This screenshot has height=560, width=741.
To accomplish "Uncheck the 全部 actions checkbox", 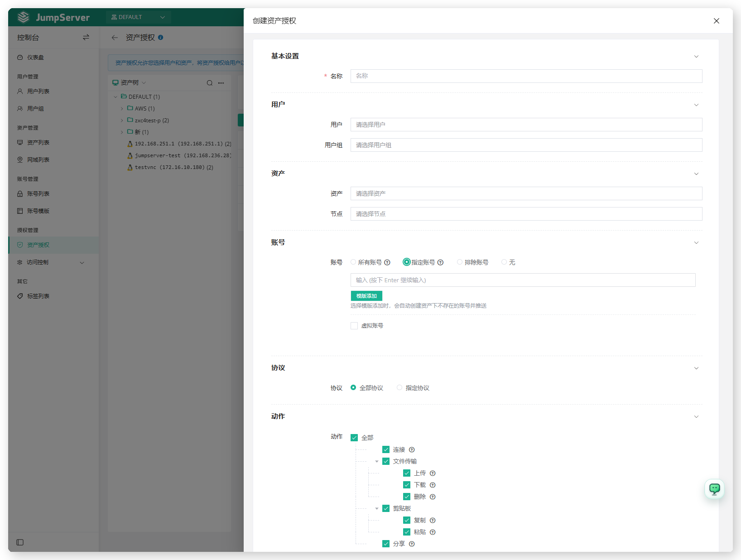I will [x=354, y=438].
